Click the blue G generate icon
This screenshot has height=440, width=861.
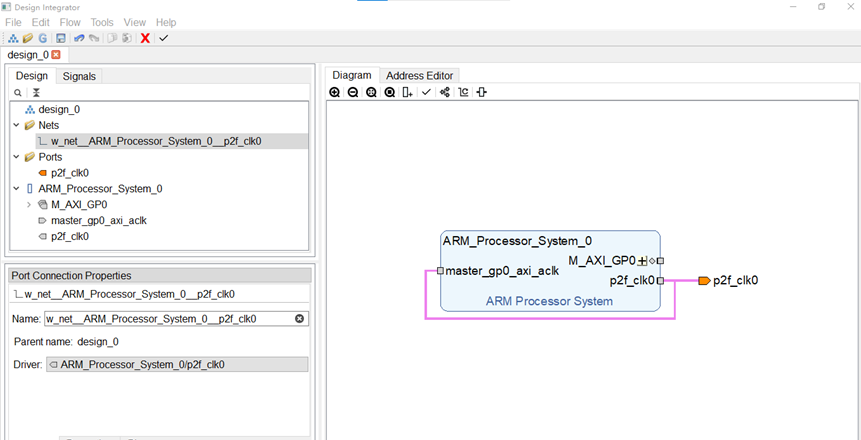click(43, 38)
